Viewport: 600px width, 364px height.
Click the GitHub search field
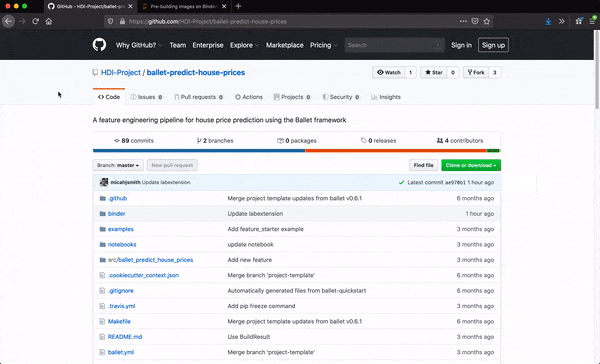coord(395,45)
